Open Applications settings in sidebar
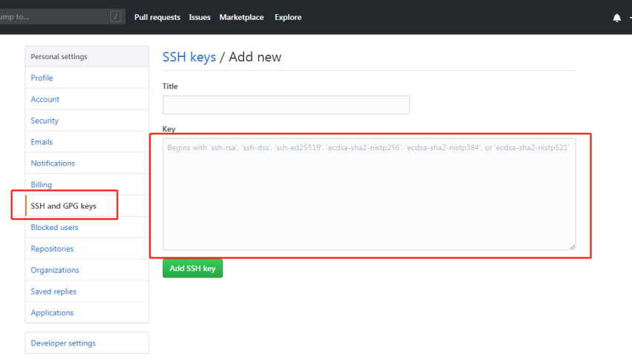The height and width of the screenshot is (364, 632). (x=87, y=313)
